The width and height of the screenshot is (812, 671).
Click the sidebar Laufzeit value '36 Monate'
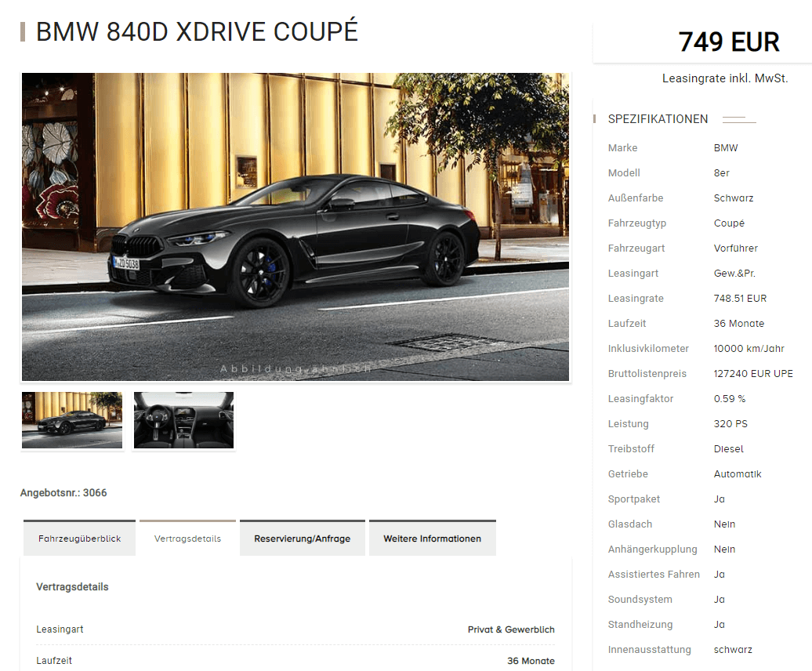tap(739, 324)
